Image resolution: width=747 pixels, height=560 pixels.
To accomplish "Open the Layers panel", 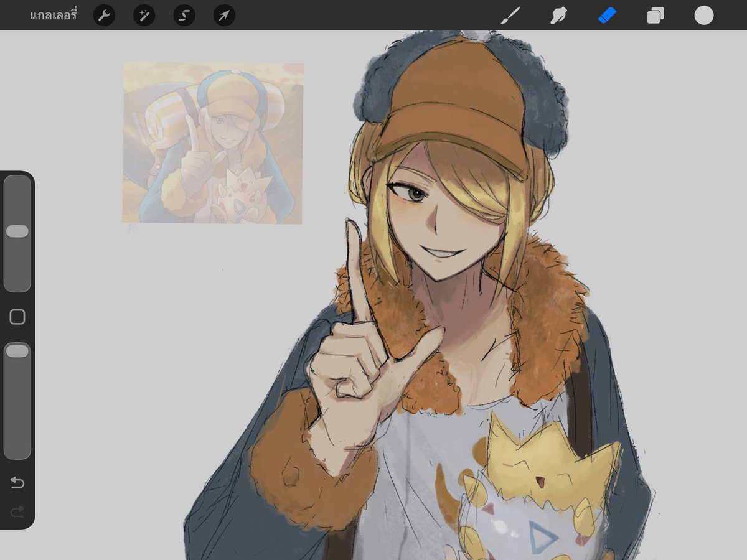I will pyautogui.click(x=655, y=15).
